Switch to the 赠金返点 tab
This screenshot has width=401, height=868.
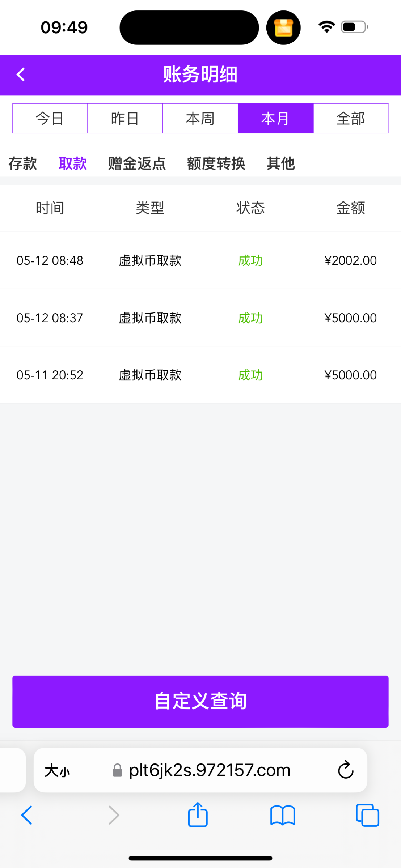(x=137, y=163)
